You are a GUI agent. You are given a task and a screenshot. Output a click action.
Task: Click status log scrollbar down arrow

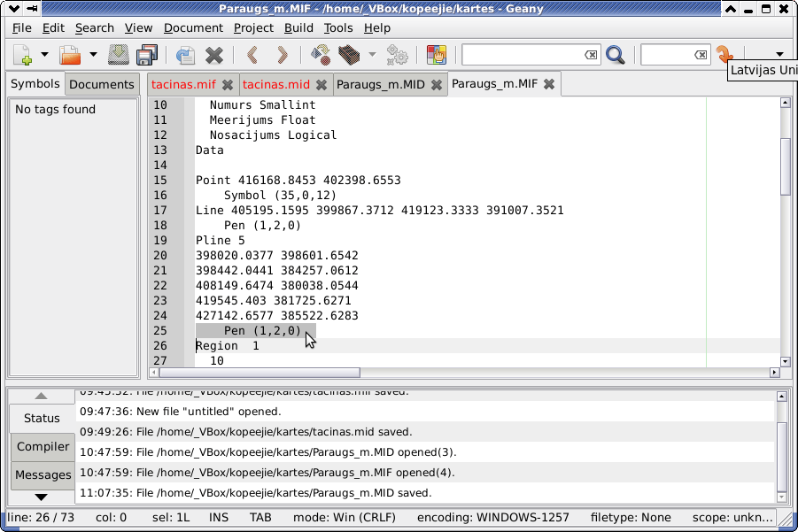(782, 497)
